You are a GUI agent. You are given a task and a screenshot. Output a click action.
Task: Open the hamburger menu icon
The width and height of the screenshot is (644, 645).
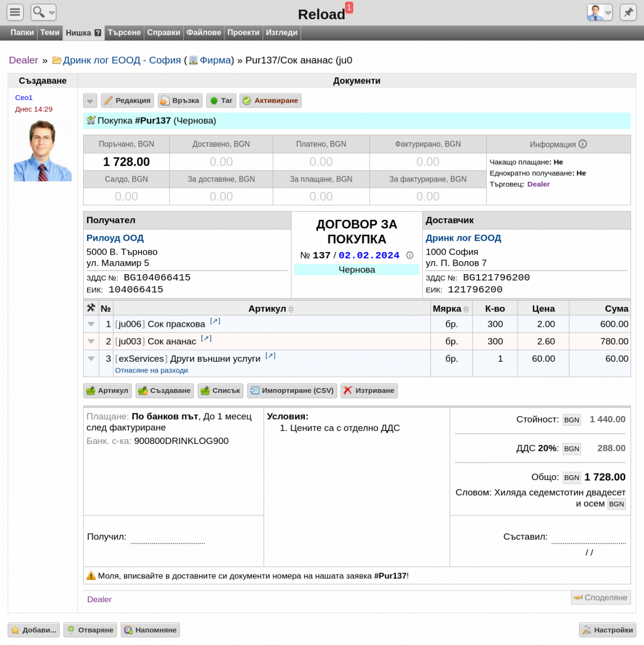coord(15,12)
